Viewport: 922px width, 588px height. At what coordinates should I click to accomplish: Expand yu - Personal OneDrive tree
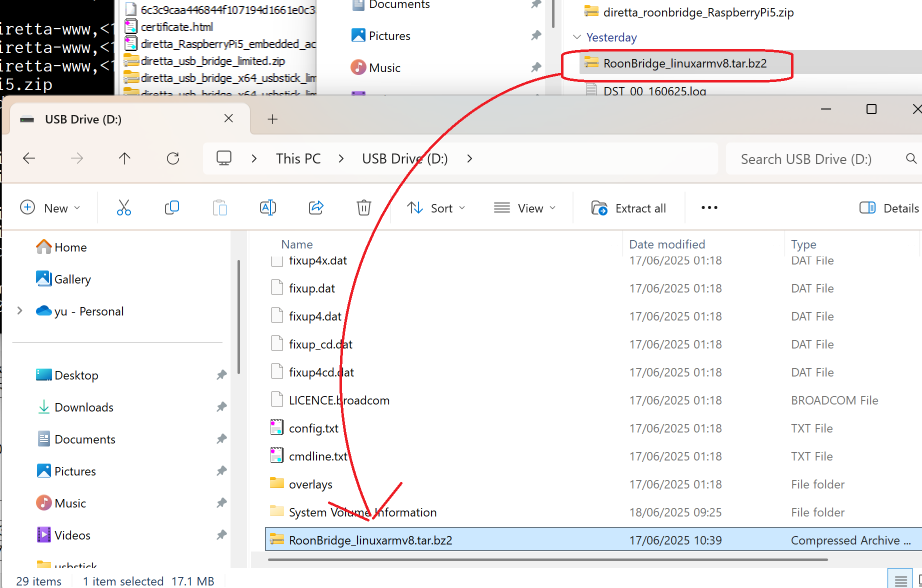(20, 311)
